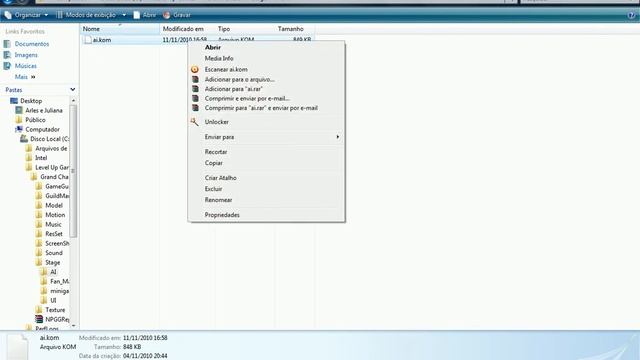Click the Music folder icon in tree
The height and width of the screenshot is (360, 640).
point(39,224)
